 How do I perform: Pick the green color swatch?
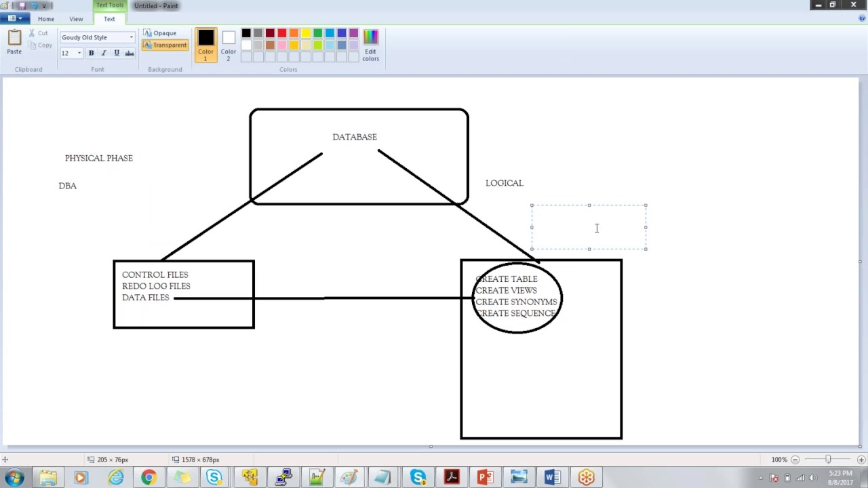tap(317, 33)
